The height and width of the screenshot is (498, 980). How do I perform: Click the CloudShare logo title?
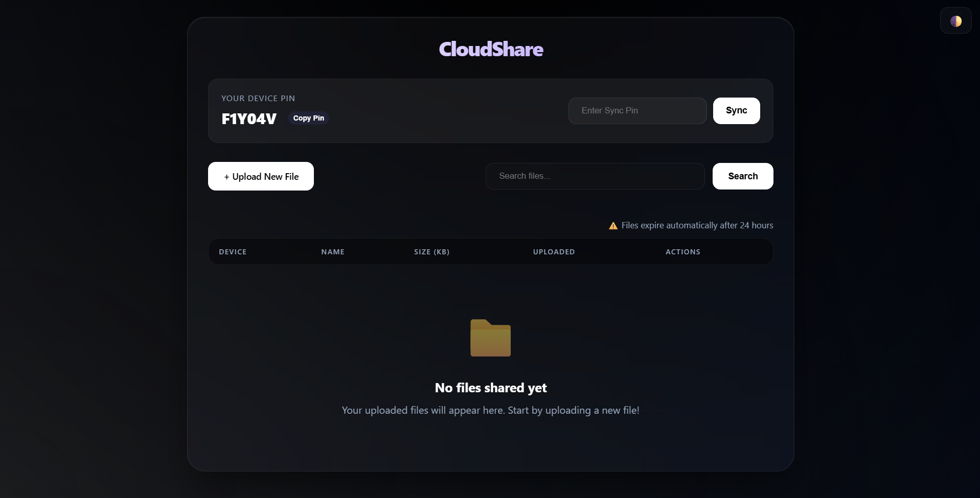[x=491, y=49]
